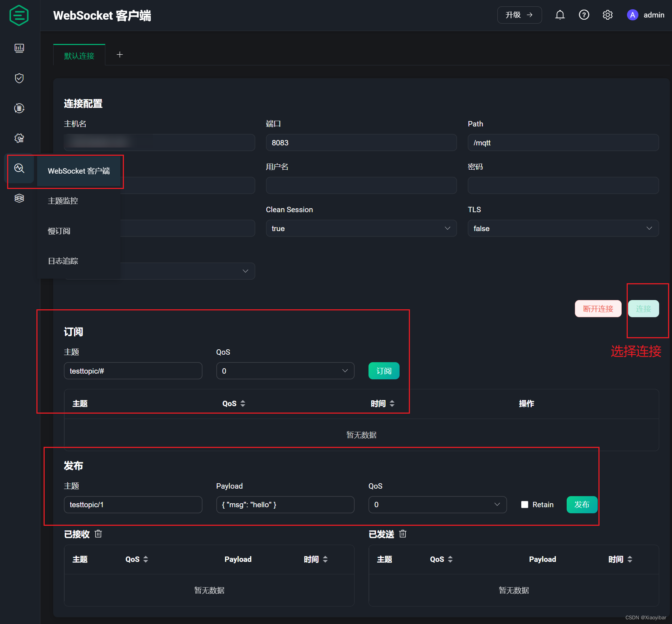
Task: Click the admin username text
Action: coord(654,15)
